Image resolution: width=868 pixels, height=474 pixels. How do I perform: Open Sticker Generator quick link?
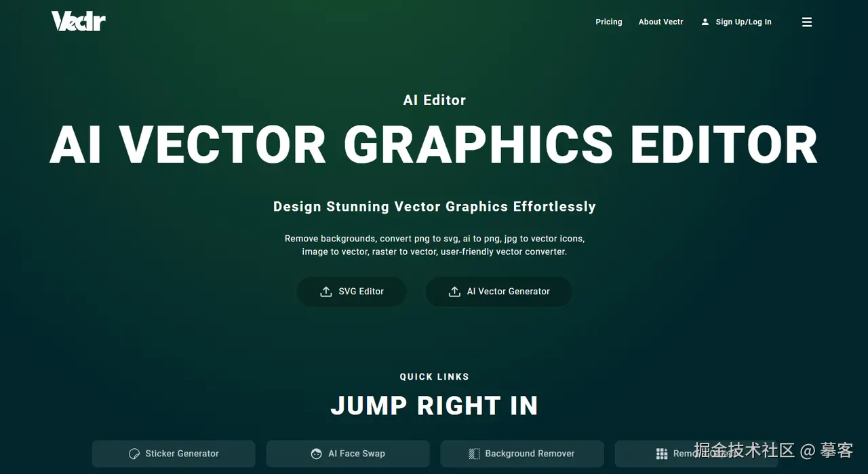pos(174,454)
